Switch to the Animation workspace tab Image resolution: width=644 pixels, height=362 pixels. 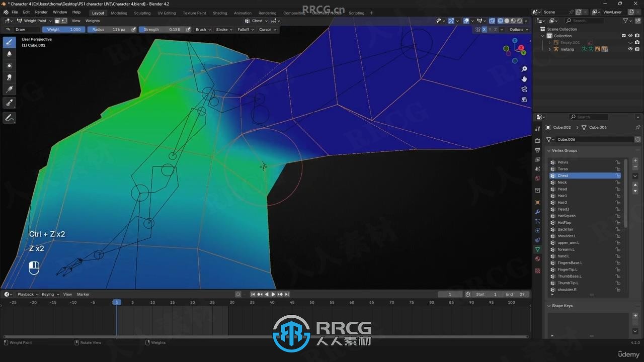click(243, 13)
